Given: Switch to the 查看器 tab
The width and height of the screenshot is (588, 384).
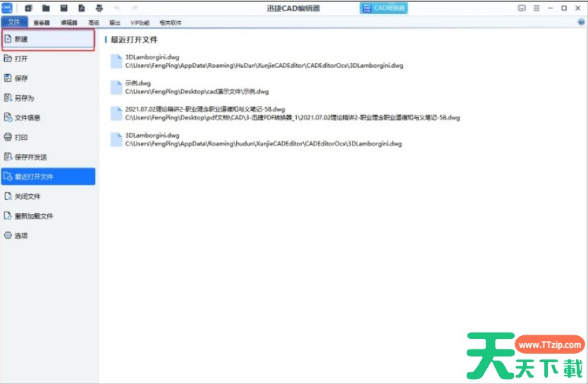Looking at the screenshot, I should tap(42, 23).
